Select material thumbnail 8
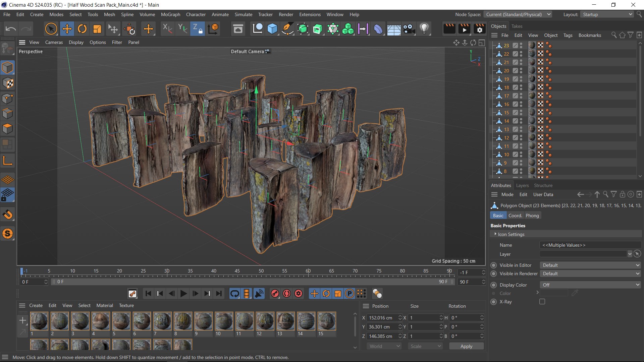The image size is (644, 362). pos(182,321)
